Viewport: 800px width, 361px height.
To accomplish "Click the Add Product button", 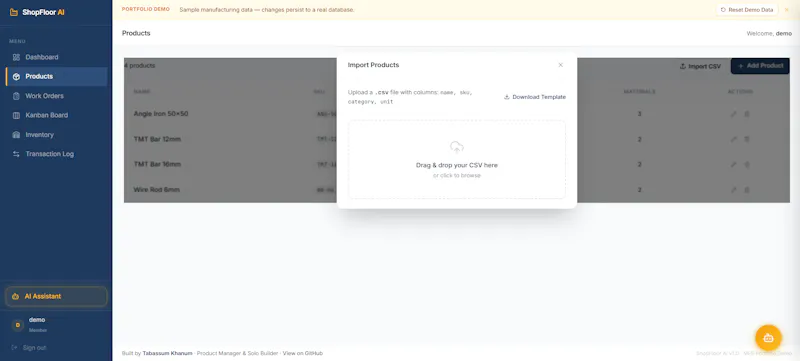I will pyautogui.click(x=760, y=66).
